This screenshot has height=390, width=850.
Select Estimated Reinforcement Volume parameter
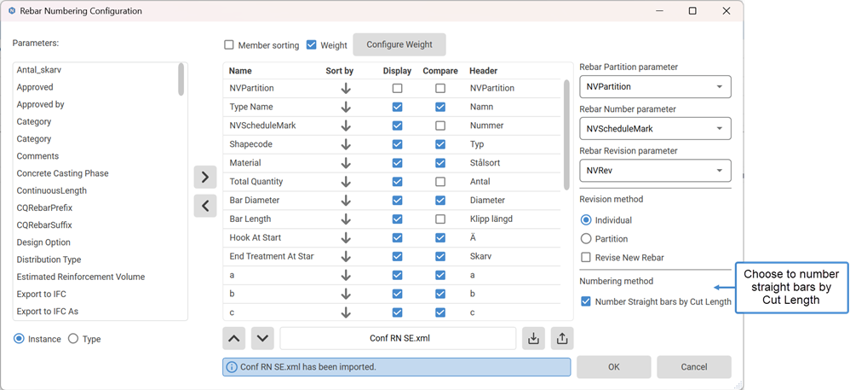tap(81, 277)
